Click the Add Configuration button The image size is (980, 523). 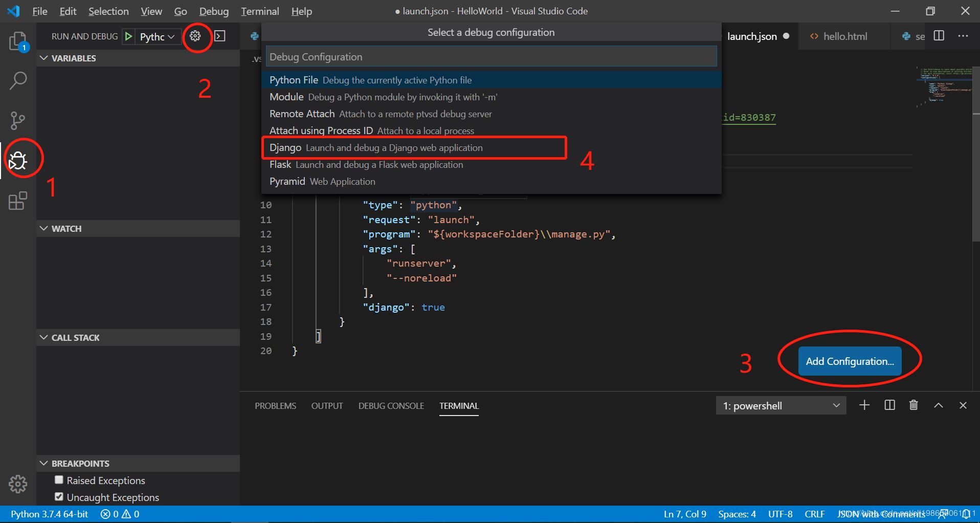point(850,361)
